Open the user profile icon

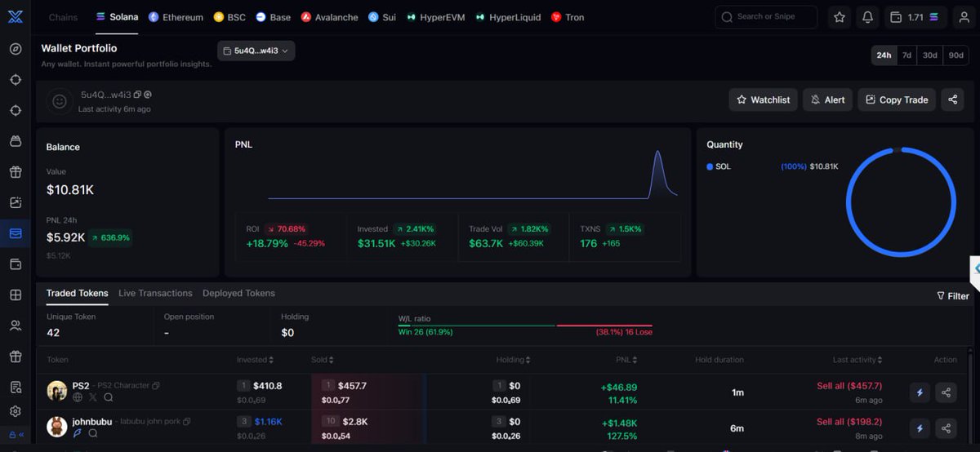[x=964, y=17]
